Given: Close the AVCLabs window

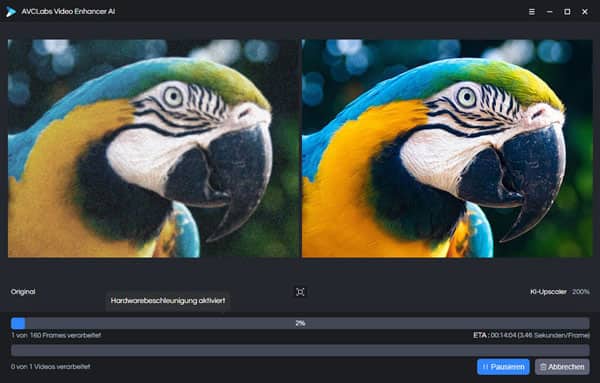Looking at the screenshot, I should pyautogui.click(x=585, y=12).
